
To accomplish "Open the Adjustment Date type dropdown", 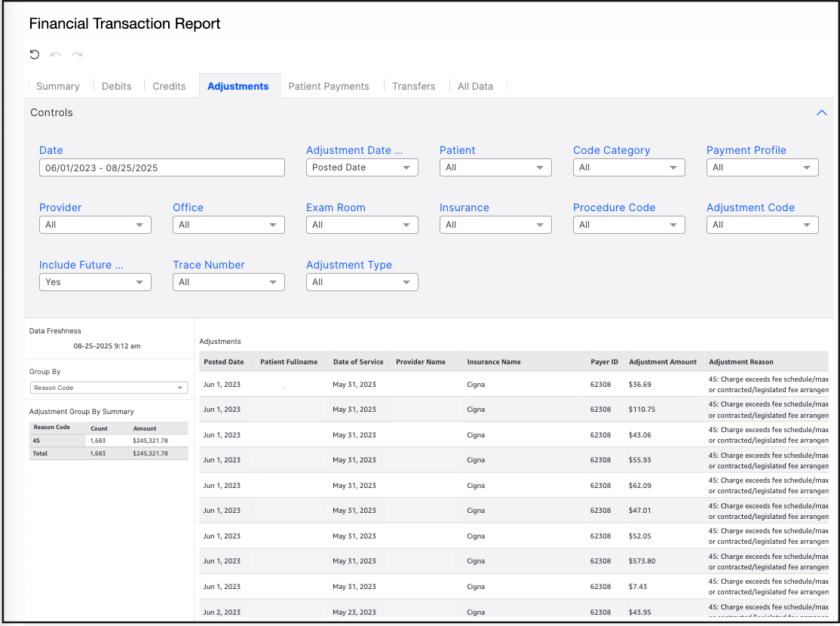I will pos(362,167).
